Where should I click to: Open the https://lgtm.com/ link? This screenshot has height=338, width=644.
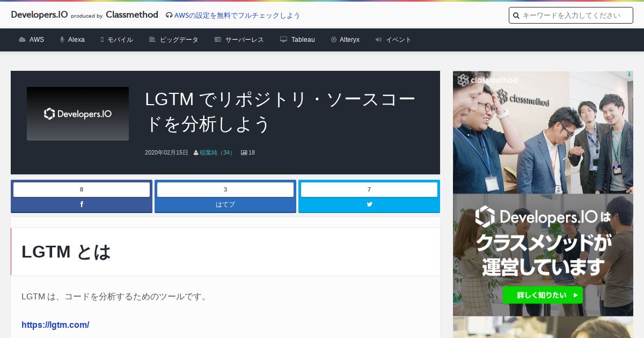tap(55, 325)
